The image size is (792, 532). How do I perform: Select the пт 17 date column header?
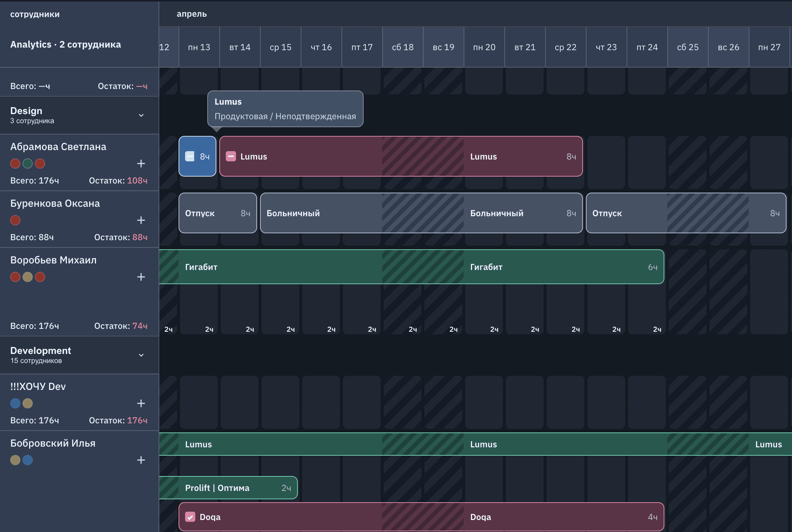tap(362, 47)
